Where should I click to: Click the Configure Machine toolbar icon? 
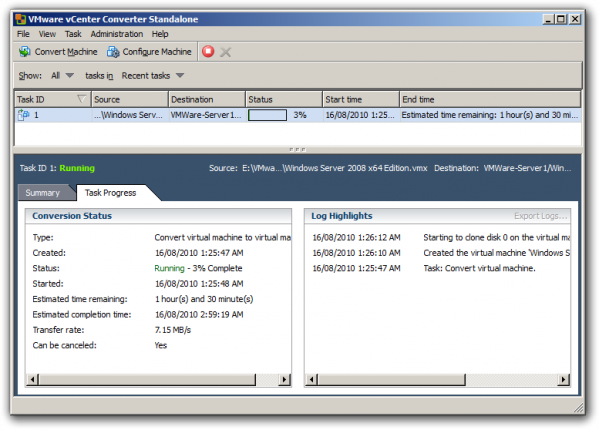(113, 52)
